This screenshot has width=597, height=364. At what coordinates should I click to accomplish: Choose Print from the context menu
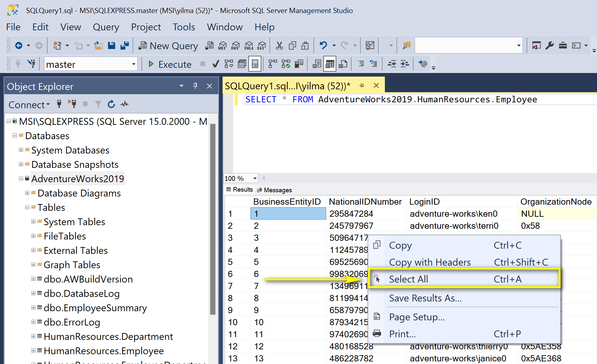point(464,334)
